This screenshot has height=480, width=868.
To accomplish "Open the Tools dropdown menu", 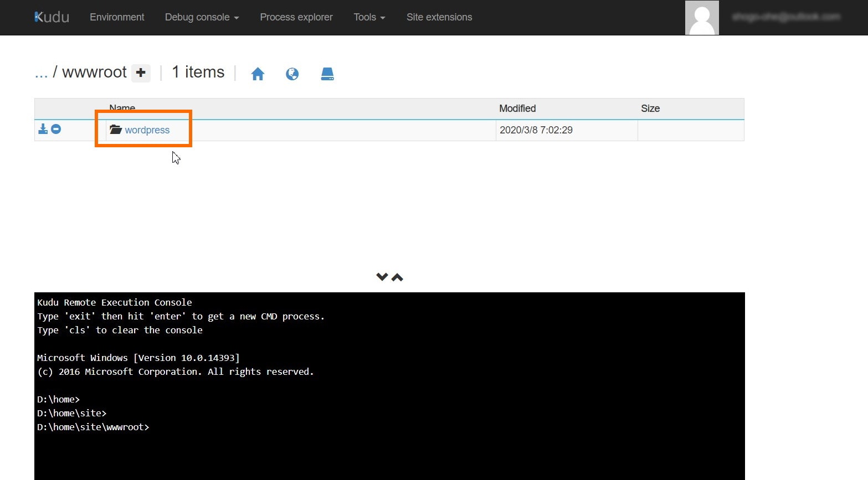I will tap(368, 17).
